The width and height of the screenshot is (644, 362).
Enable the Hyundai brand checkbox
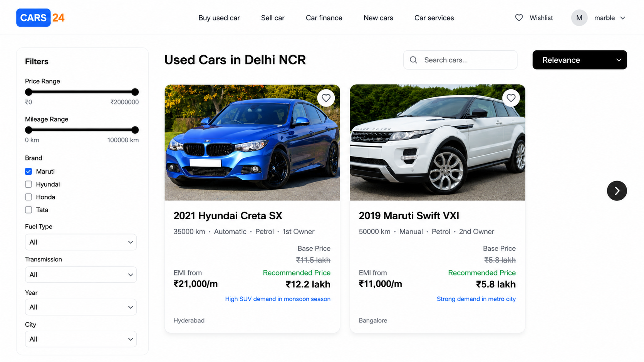[29, 184]
